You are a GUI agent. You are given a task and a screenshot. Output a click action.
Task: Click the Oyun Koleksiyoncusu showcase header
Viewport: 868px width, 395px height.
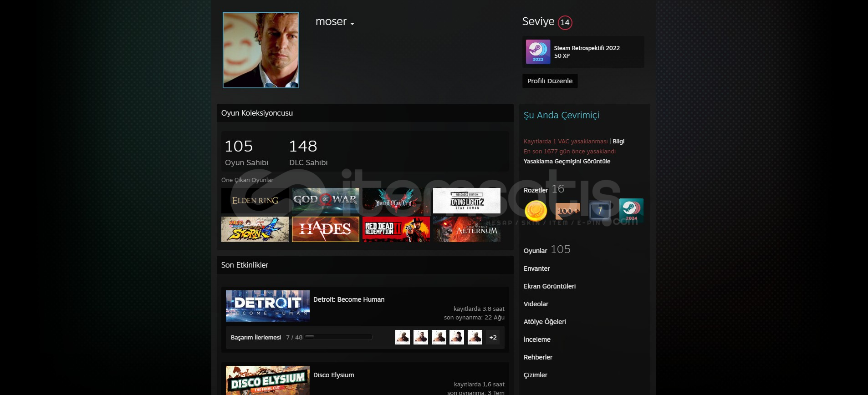pyautogui.click(x=365, y=113)
